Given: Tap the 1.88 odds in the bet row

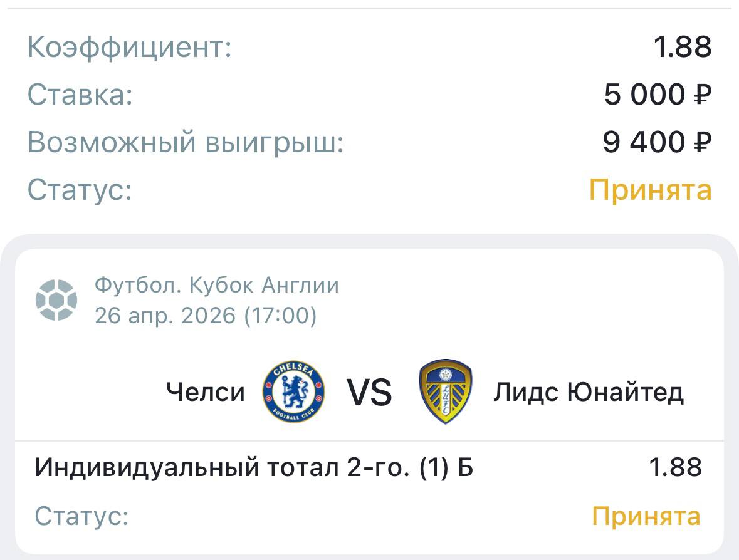Looking at the screenshot, I should pyautogui.click(x=675, y=467).
